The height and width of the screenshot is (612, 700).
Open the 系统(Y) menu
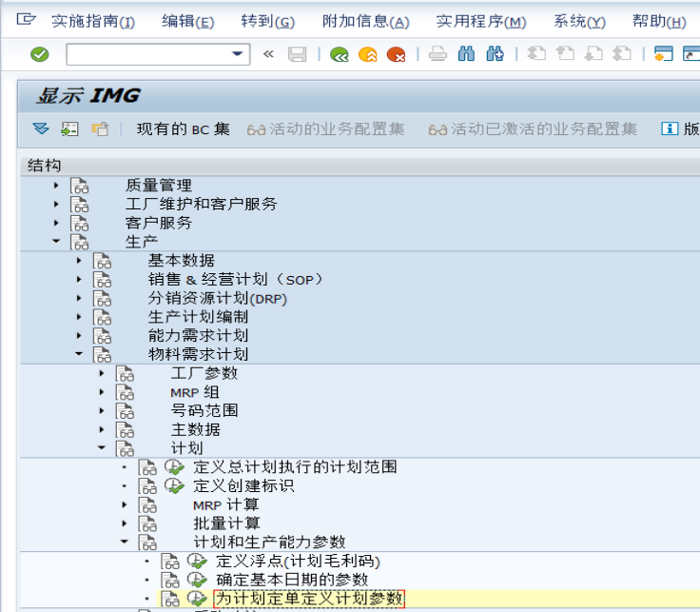[580, 21]
